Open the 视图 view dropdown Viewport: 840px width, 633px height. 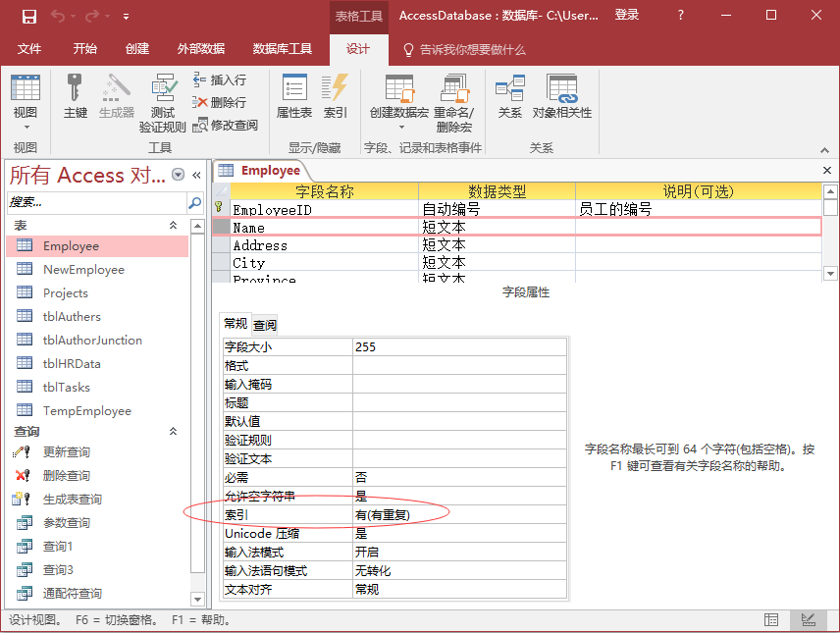coord(26,126)
